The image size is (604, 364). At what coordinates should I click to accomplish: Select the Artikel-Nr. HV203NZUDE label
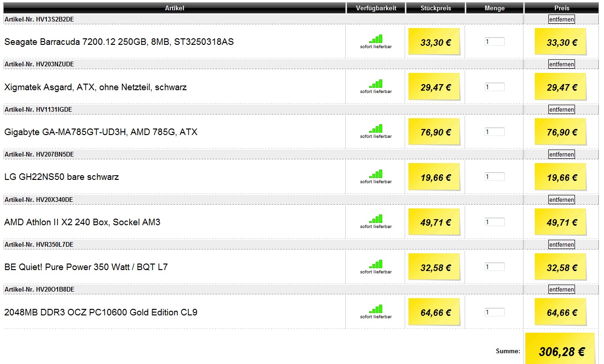pyautogui.click(x=39, y=64)
